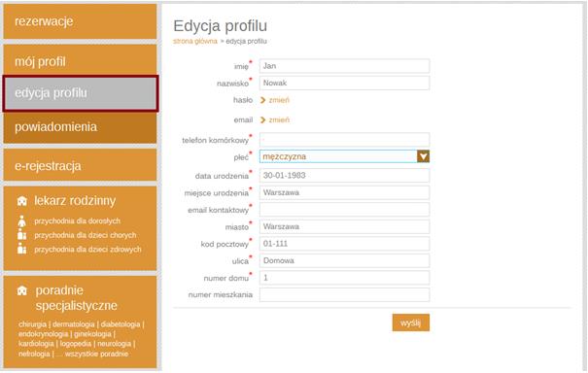Open diabetologia specialty link
This screenshot has height=373, width=588.
121,324
